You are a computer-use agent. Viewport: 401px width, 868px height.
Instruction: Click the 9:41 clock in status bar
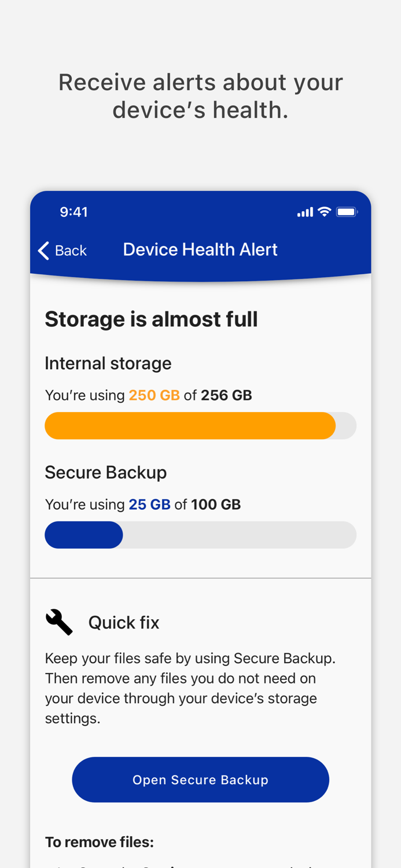pos(74,212)
